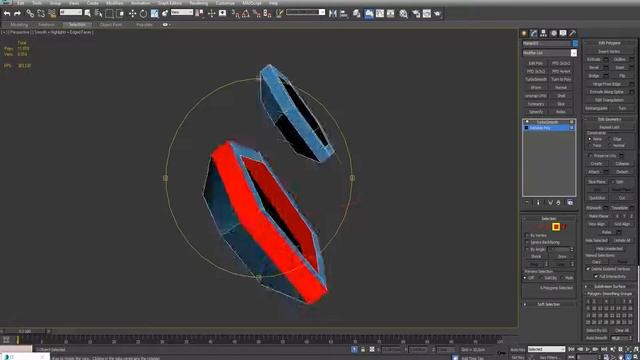This screenshot has width=640, height=360.
Task: Click the object color swatch beside the name
Action: point(575,43)
